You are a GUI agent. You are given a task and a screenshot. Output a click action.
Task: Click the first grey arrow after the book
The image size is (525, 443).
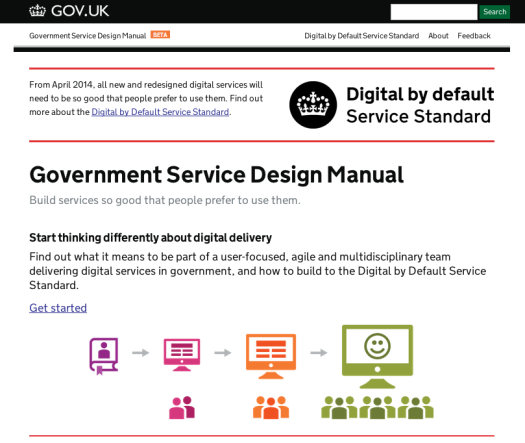141,353
